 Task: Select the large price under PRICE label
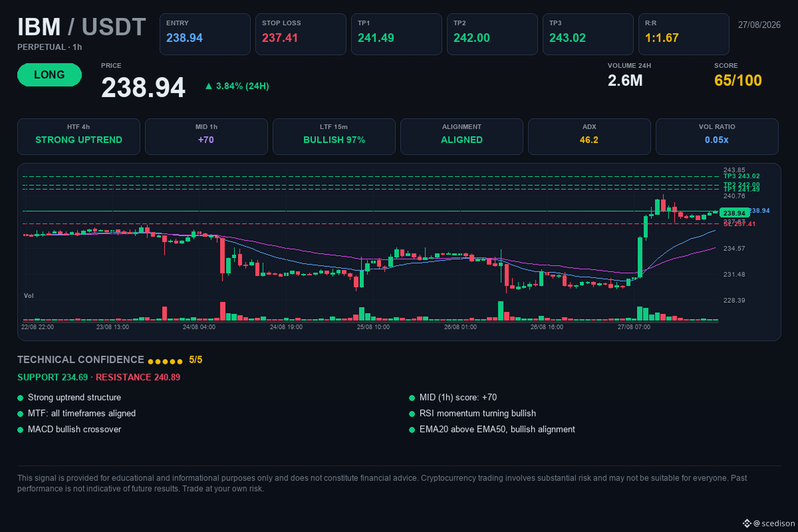pyautogui.click(x=143, y=87)
